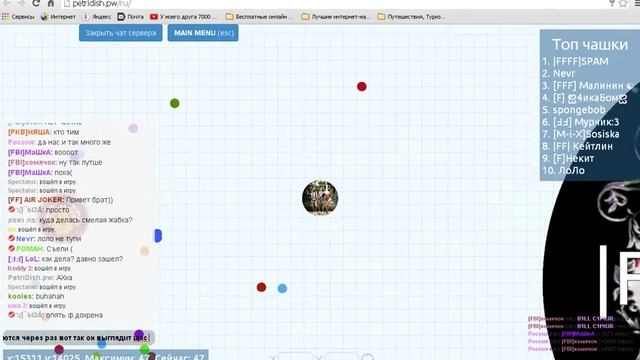Screen dimensions: 640x360
Task: Click leaderboard entry '9. [F]Некит'
Action: [568, 158]
